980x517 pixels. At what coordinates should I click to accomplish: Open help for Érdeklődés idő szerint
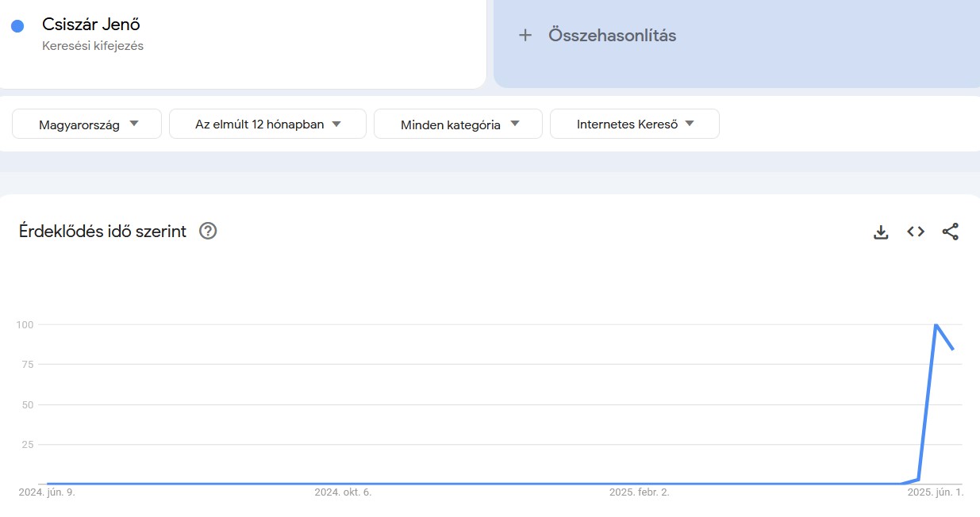coord(207,231)
